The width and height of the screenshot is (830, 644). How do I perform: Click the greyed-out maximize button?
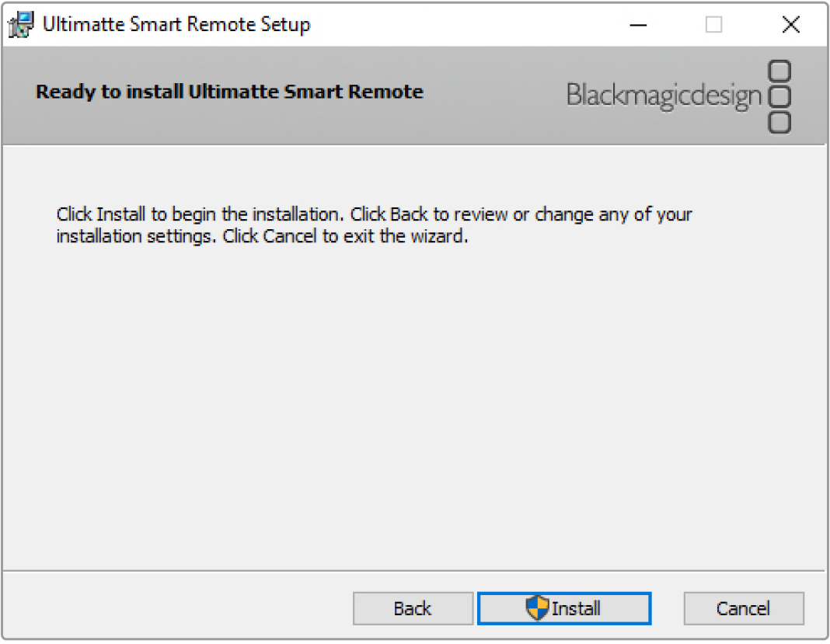tap(713, 25)
